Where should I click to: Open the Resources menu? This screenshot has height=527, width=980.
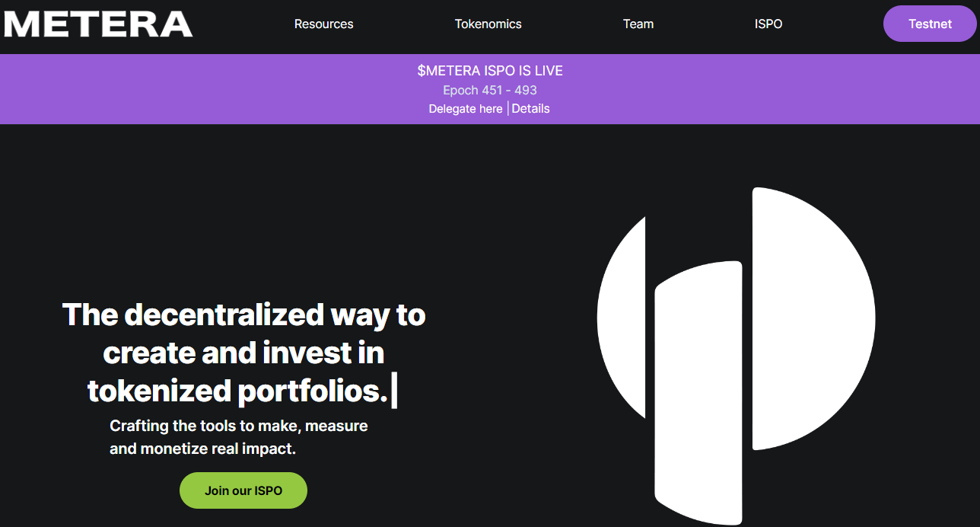point(323,24)
